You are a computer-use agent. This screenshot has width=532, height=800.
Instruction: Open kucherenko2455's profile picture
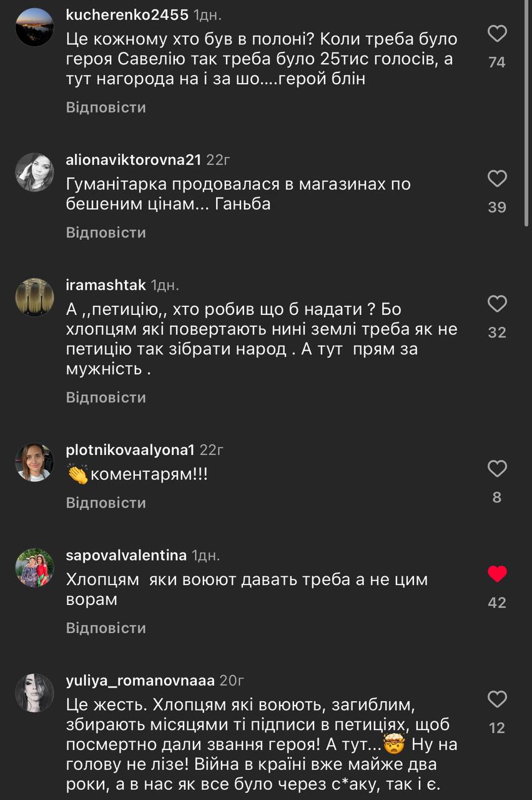34,27
